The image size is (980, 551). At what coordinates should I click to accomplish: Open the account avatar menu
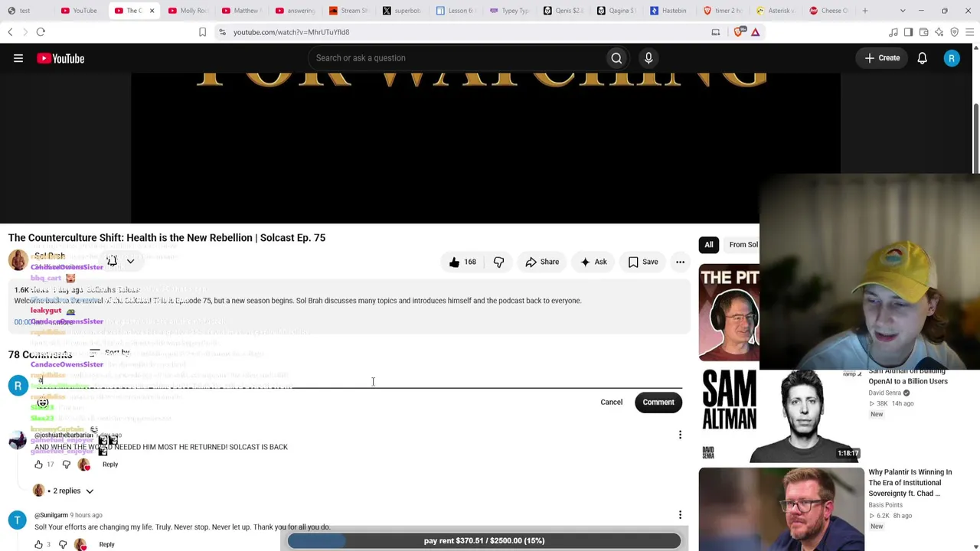(952, 58)
